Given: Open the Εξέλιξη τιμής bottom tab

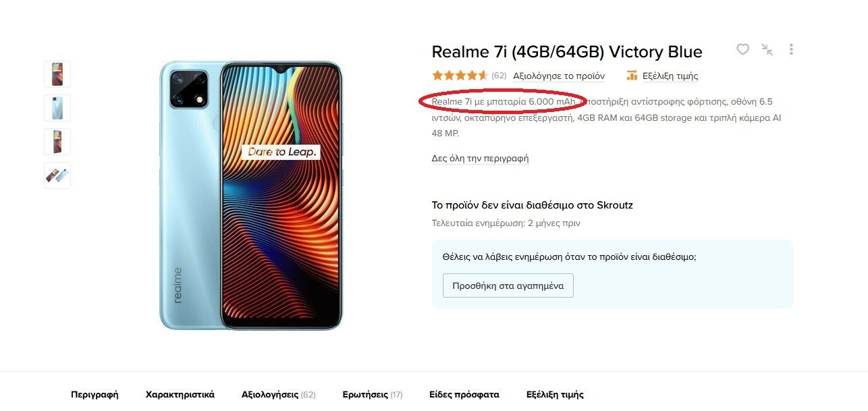Looking at the screenshot, I should 555,395.
